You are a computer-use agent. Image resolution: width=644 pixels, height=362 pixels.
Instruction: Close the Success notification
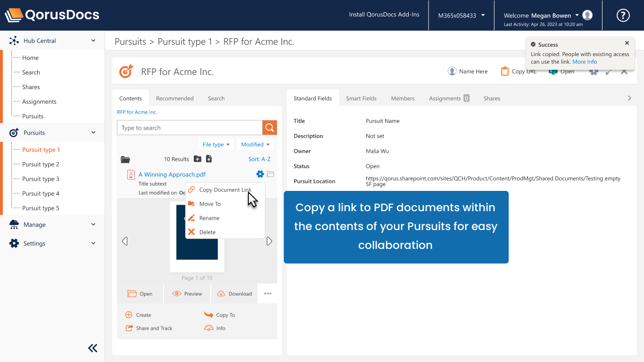(627, 43)
